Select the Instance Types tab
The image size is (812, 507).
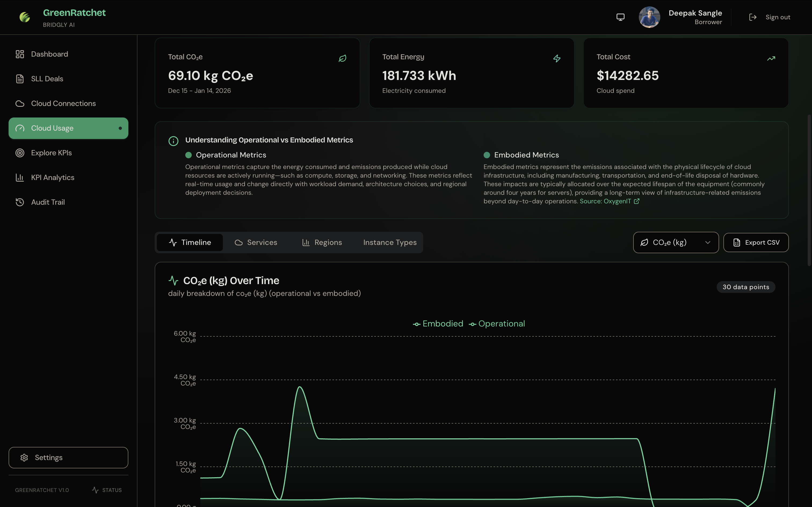pyautogui.click(x=390, y=243)
